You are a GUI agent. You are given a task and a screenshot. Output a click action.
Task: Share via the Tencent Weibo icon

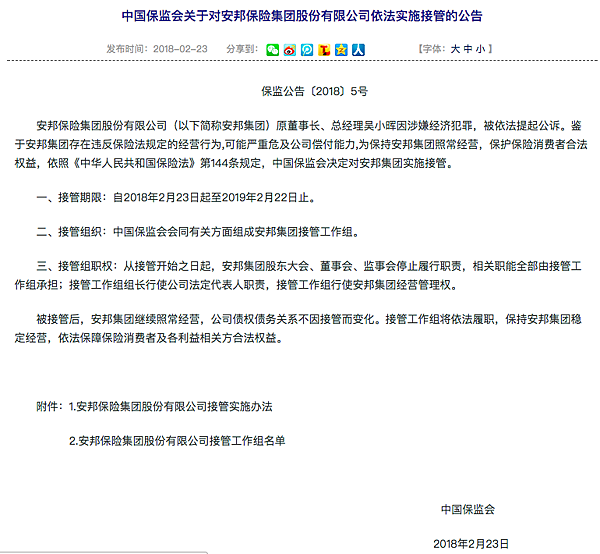(307, 50)
